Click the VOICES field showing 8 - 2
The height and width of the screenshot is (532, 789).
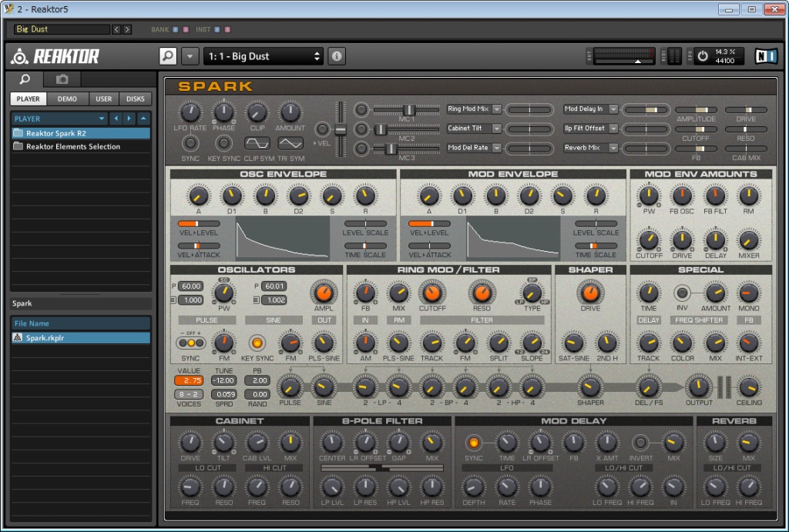tap(189, 394)
